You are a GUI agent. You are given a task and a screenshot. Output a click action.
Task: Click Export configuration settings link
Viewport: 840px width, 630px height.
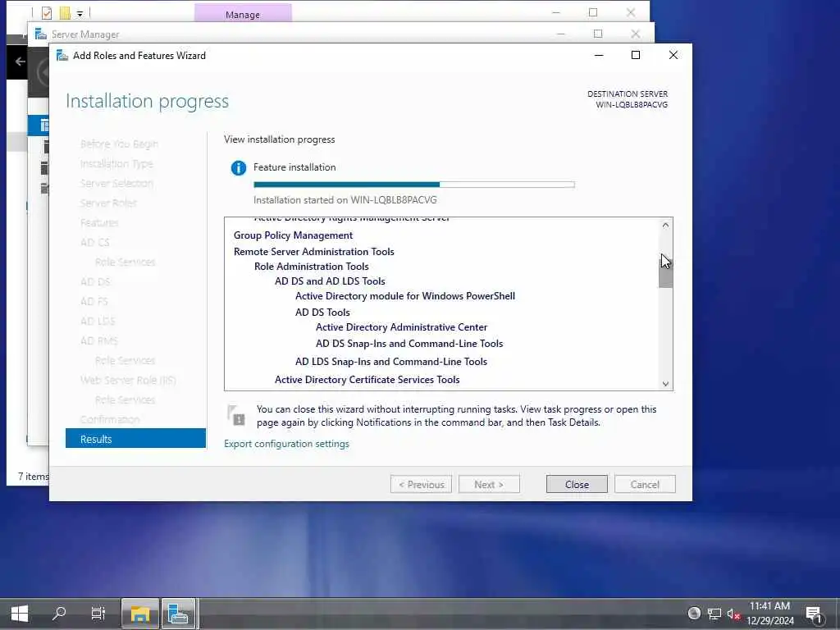click(286, 444)
